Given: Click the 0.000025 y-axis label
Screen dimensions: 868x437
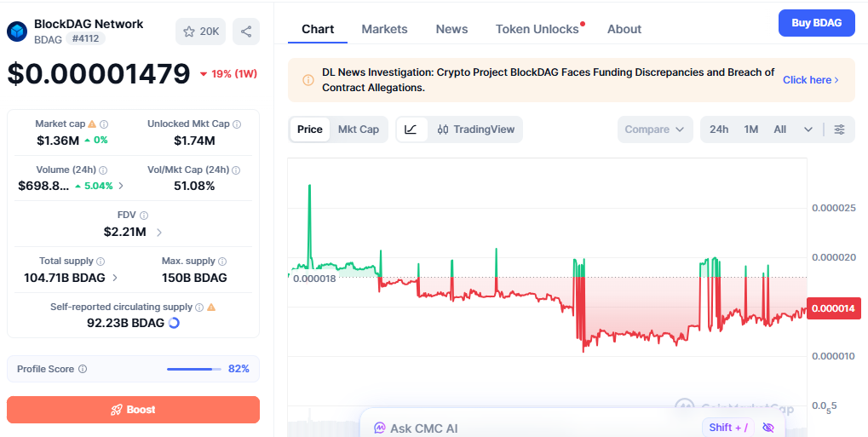Looking at the screenshot, I should [834, 208].
